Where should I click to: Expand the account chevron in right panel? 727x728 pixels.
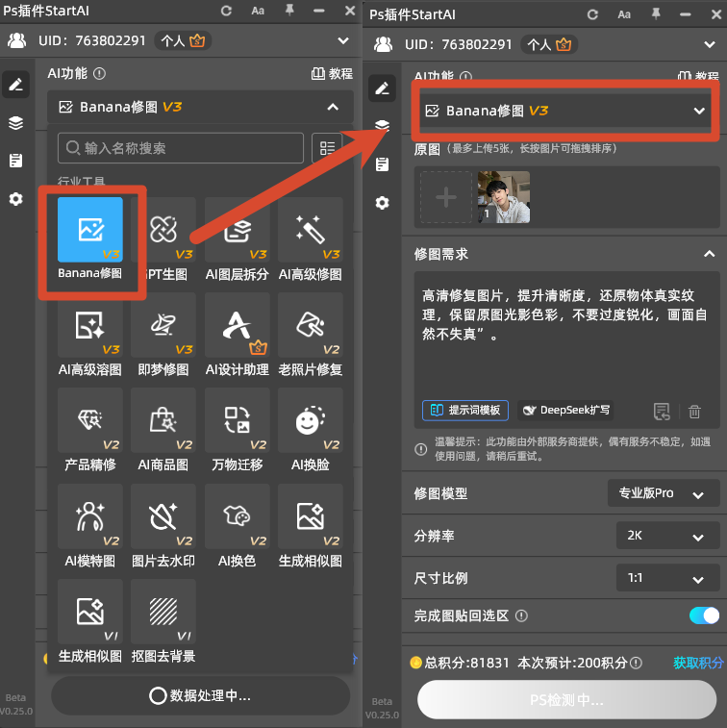click(709, 44)
